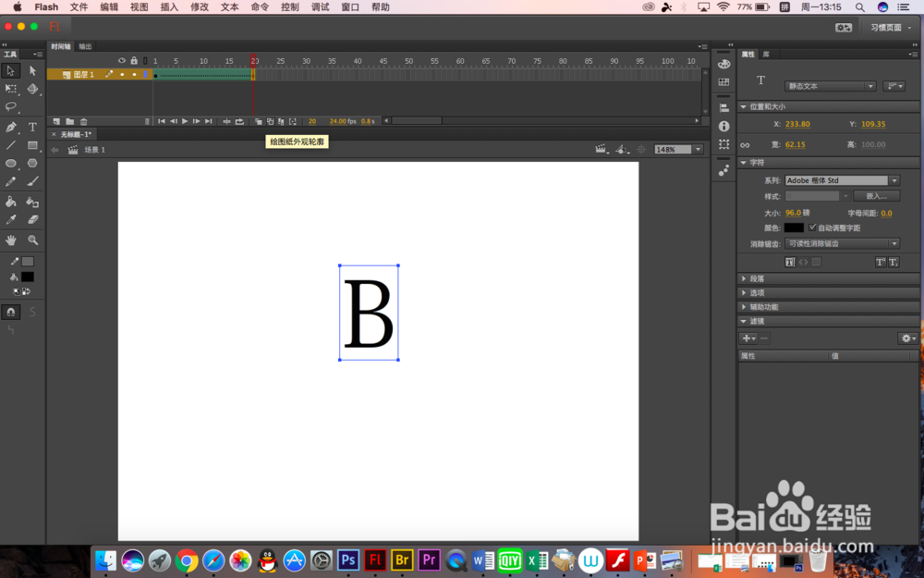The image size is (924, 578).
Task: Expand the 选项 section
Action: [744, 292]
